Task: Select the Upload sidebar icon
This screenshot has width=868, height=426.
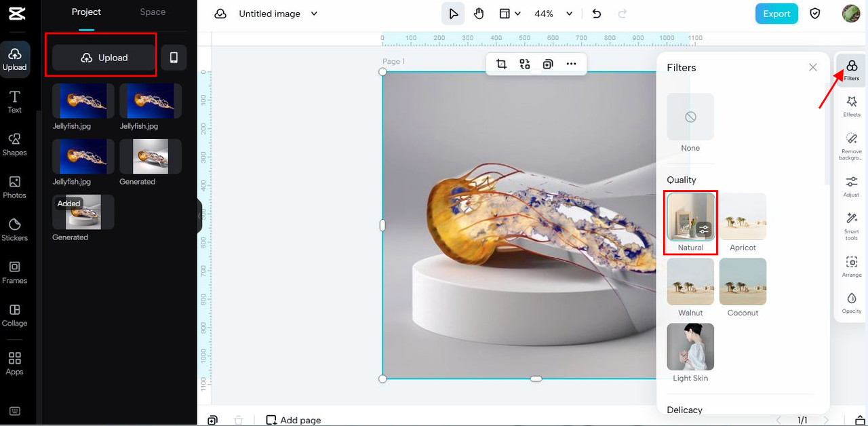Action: click(14, 59)
